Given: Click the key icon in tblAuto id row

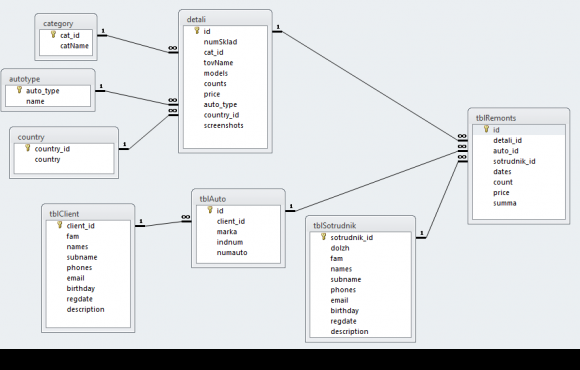Looking at the screenshot, I should [210, 210].
